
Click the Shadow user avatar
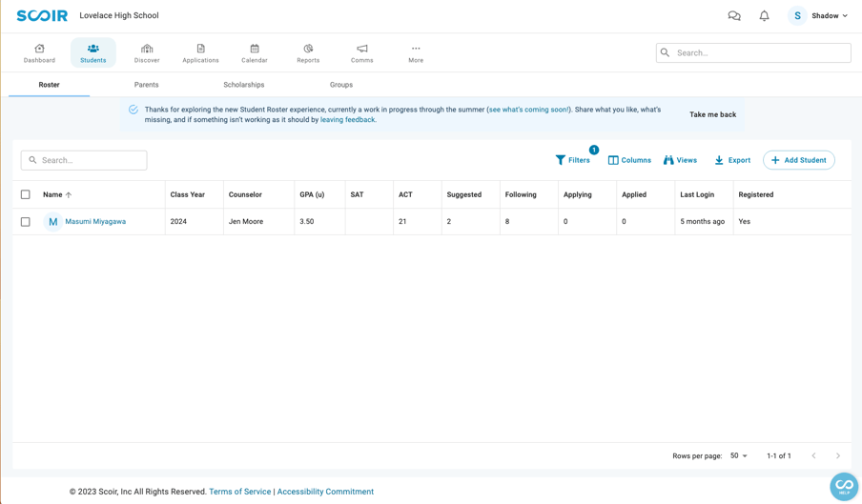click(x=797, y=16)
